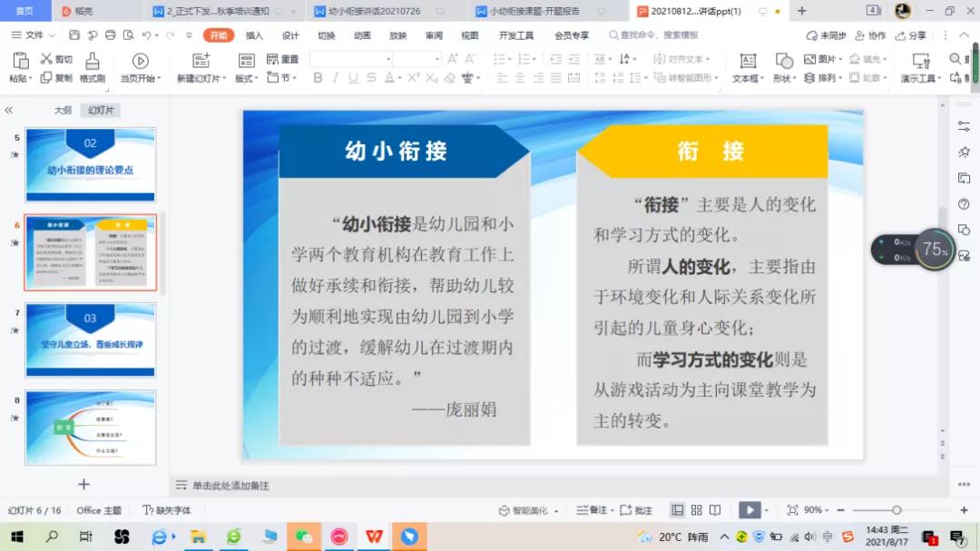
Task: Switch the side panel to Outline (大纲)
Action: (63, 110)
